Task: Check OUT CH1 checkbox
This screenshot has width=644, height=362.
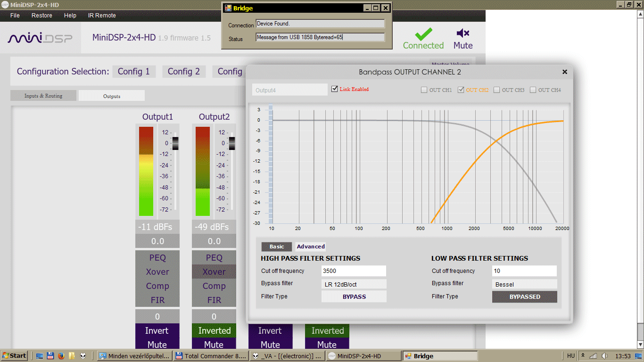Action: pos(424,90)
